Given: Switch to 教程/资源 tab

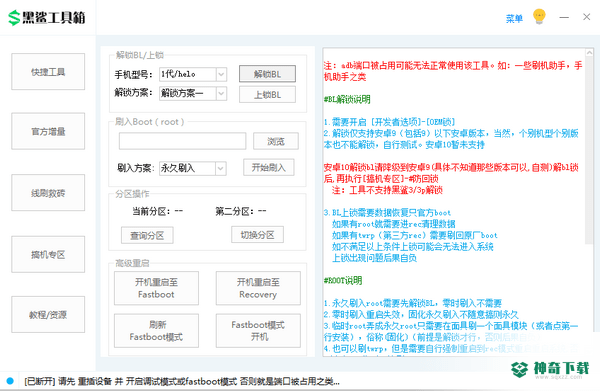Looking at the screenshot, I should 48,314.
